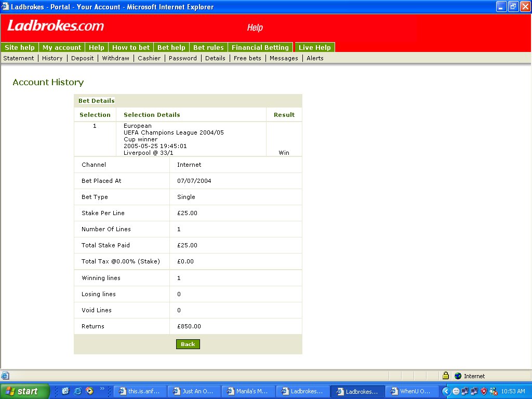Click the padlock security icon in the status bar

tap(446, 376)
